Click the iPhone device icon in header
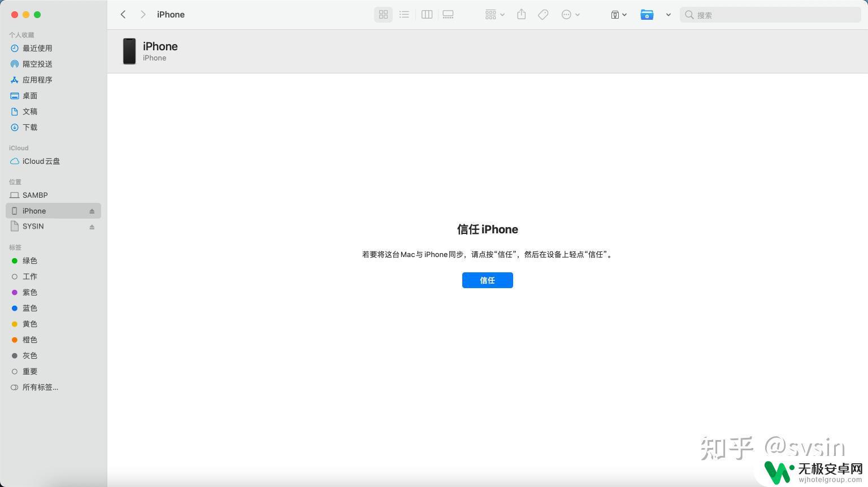The image size is (868, 487). [x=129, y=51]
